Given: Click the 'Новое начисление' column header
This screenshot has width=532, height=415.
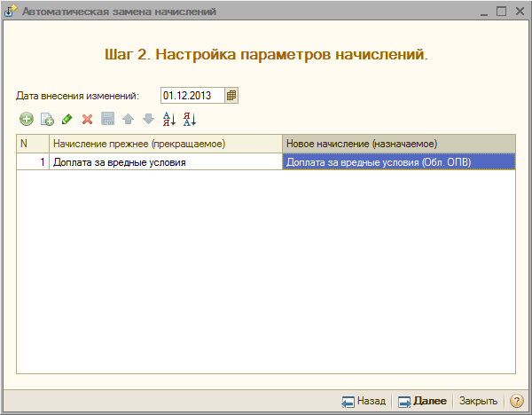Looking at the screenshot, I should click(398, 144).
